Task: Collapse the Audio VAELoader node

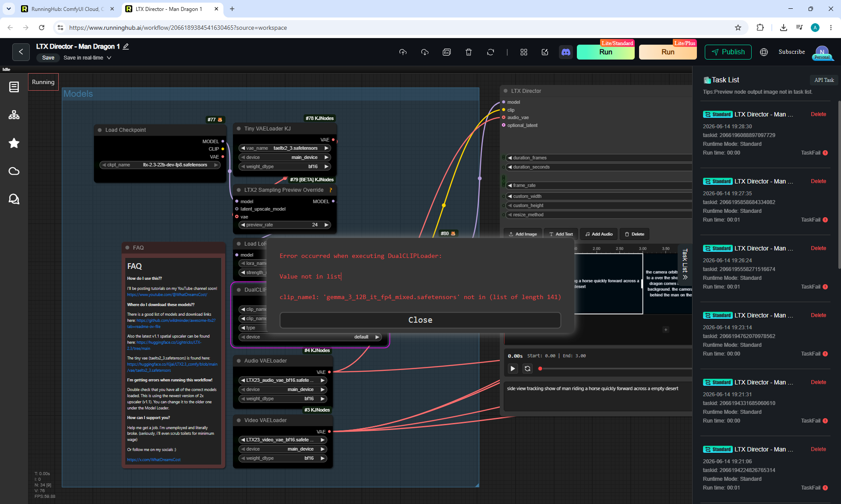Action: click(x=239, y=361)
